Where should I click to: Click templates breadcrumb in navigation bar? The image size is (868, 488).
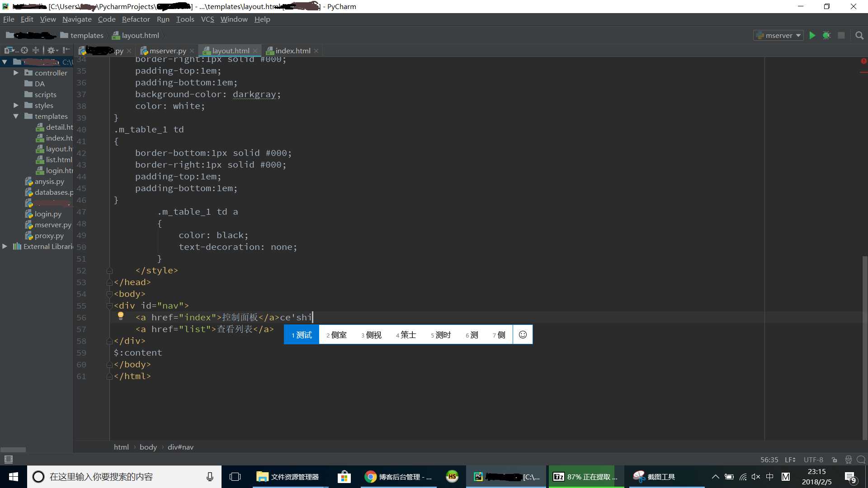pyautogui.click(x=82, y=35)
